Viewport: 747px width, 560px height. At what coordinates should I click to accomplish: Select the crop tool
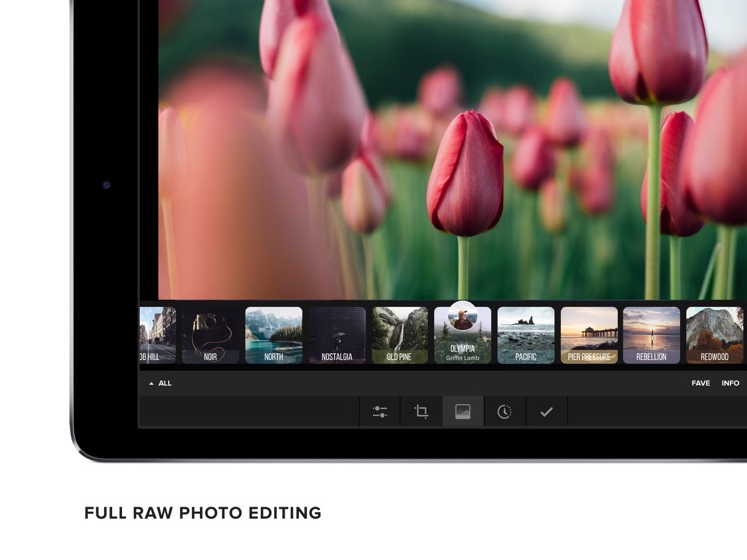point(421,412)
